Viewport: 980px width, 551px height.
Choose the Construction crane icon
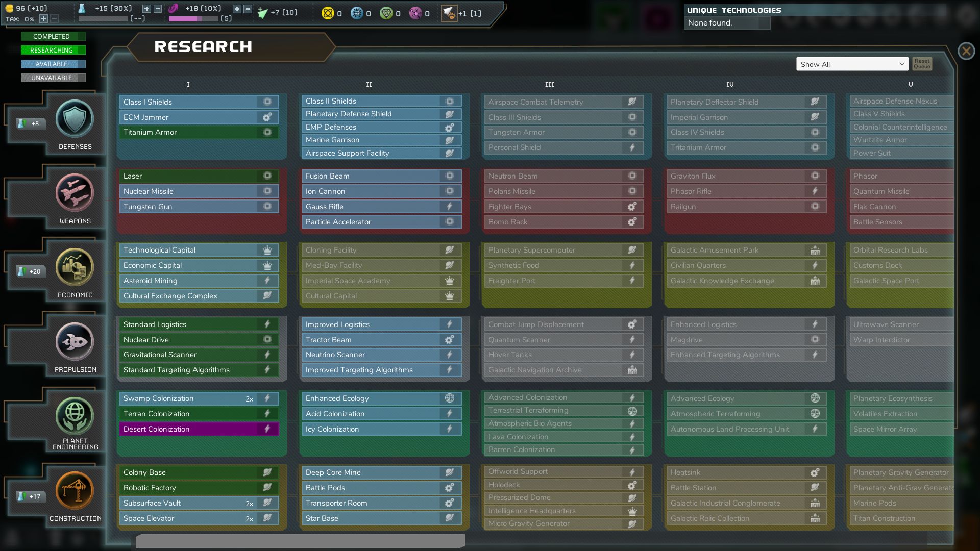(75, 490)
